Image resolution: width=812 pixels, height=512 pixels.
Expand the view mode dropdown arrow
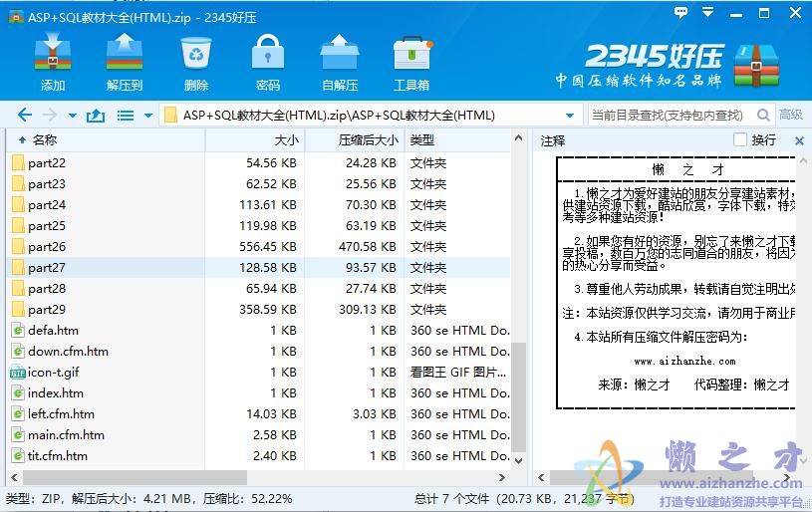[148, 116]
